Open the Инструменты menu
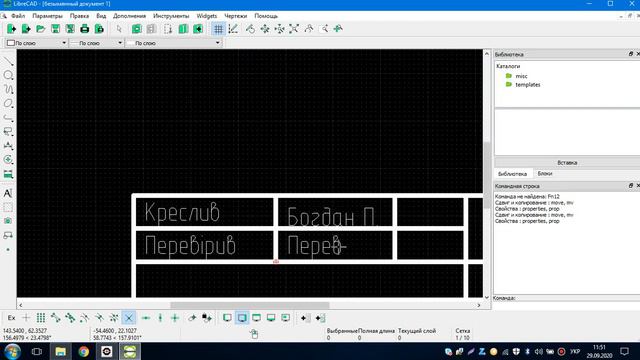Viewport: 640px width, 360px height. 171,16
